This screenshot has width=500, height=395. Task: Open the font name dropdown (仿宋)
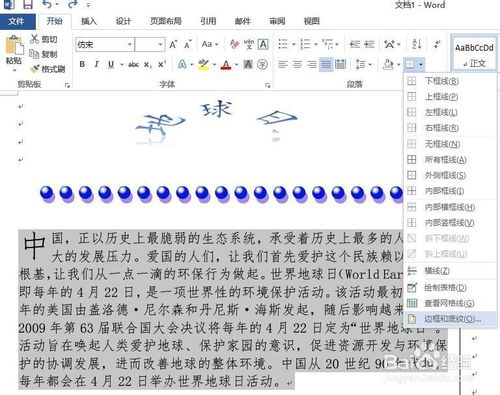(130, 44)
